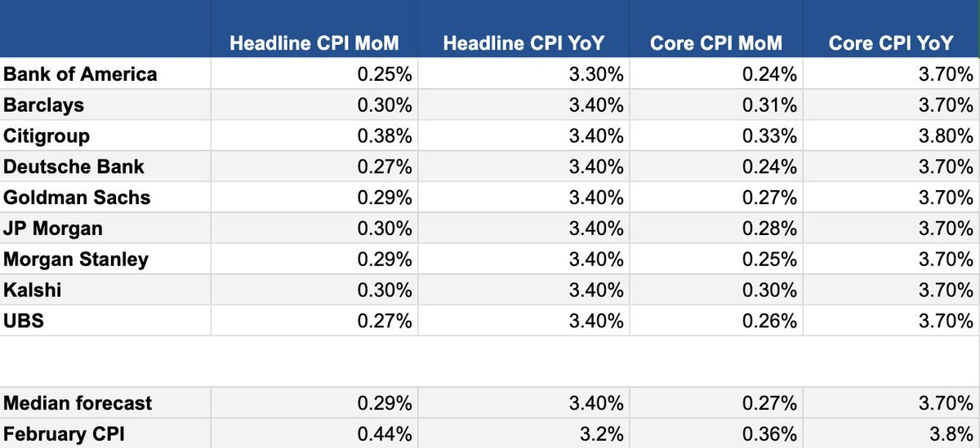
Task: Click the Barclays row label cell
Action: (44, 105)
